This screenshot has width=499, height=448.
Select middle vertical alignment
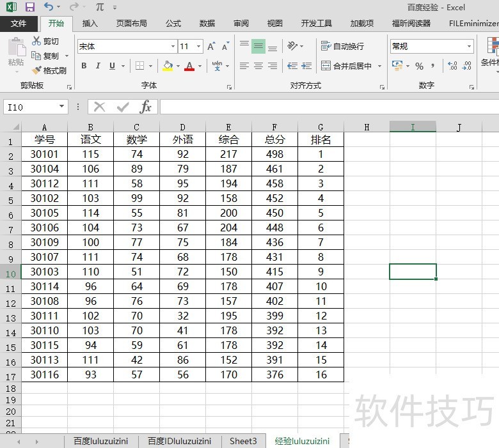pos(258,47)
